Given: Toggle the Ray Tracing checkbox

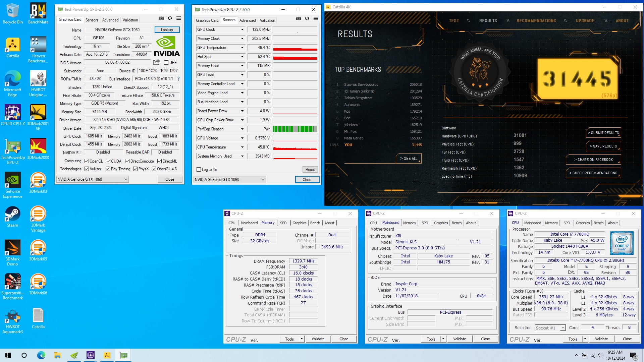Looking at the screenshot, I should 108,169.
